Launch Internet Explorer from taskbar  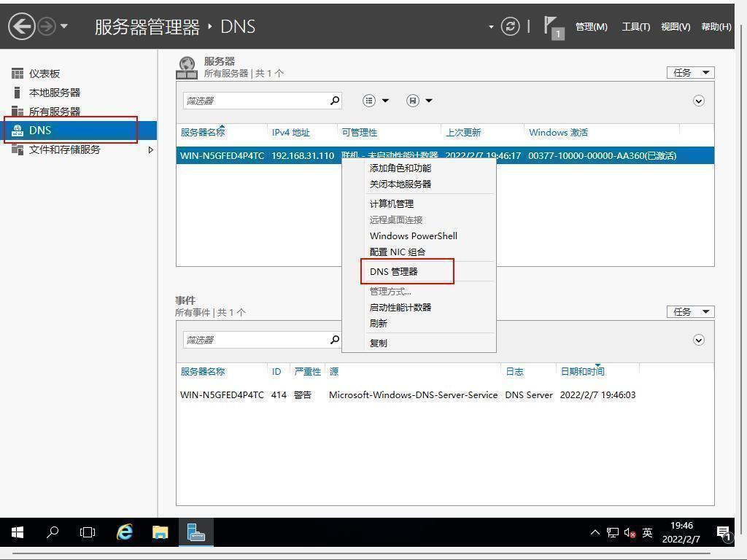[125, 532]
